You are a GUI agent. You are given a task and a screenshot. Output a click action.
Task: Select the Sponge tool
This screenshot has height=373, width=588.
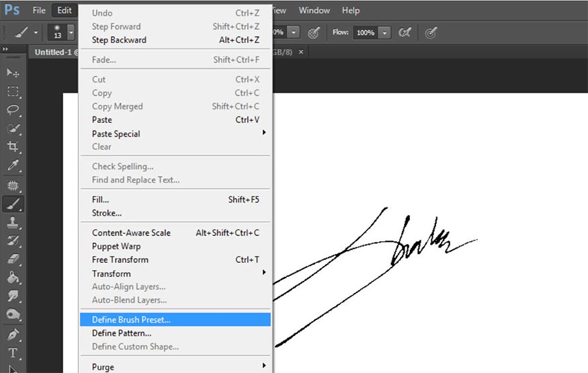(13, 315)
